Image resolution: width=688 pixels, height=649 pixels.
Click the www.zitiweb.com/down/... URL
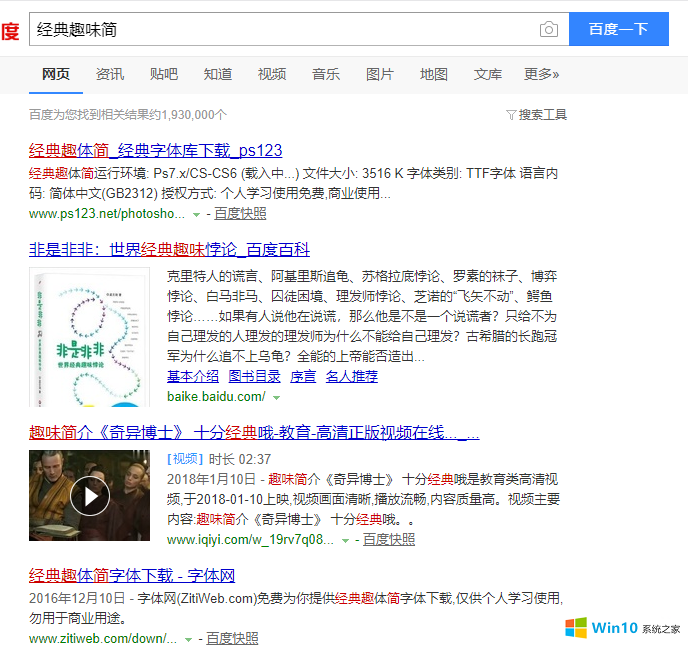pyautogui.click(x=103, y=638)
